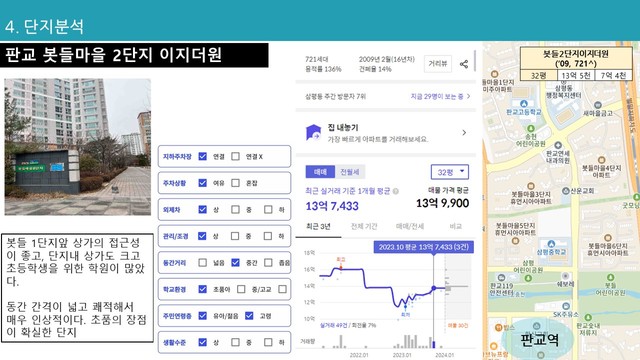Check the 생활수준 중 box
The height and width of the screenshot is (360, 640).
[x=236, y=342]
